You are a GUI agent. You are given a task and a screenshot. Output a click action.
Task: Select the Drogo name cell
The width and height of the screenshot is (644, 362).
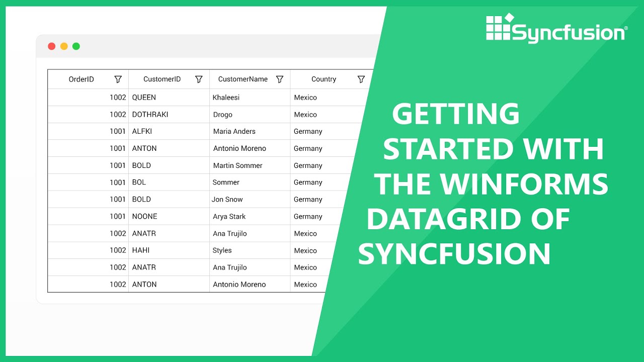point(250,115)
